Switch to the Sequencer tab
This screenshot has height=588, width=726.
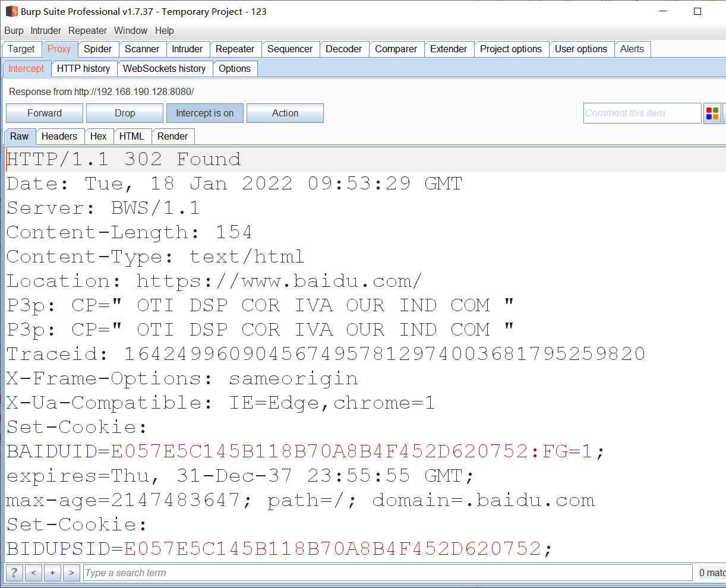[x=290, y=49]
